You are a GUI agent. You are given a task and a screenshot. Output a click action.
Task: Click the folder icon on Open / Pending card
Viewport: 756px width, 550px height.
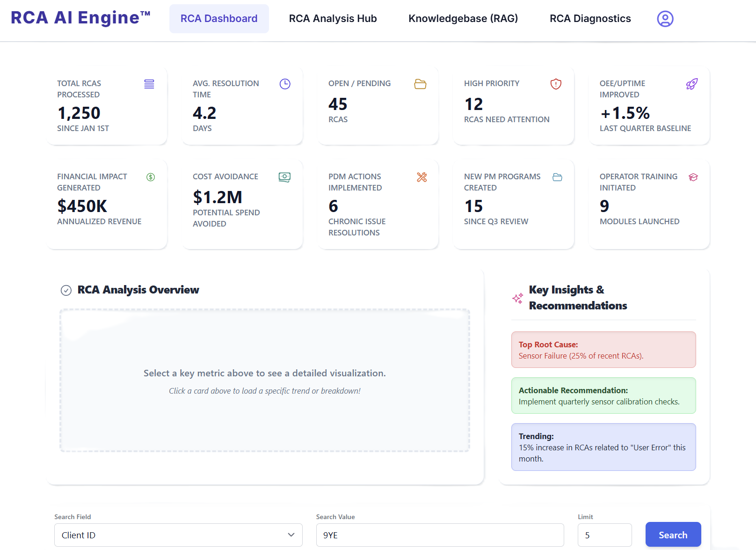[x=420, y=84]
